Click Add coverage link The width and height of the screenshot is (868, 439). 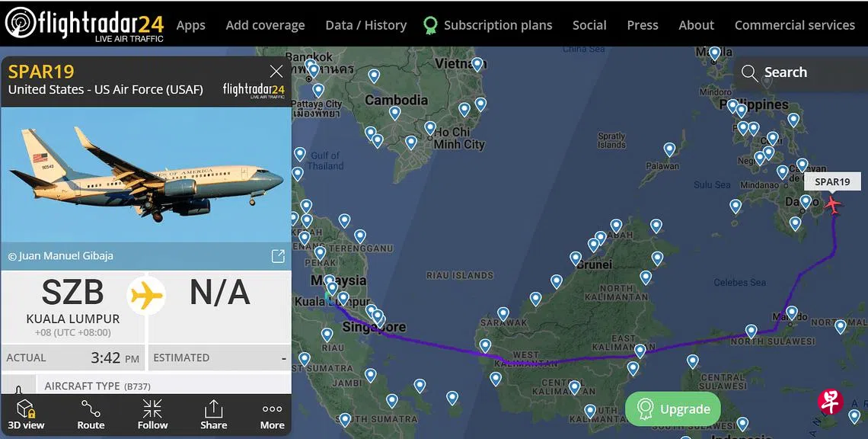[x=265, y=25]
